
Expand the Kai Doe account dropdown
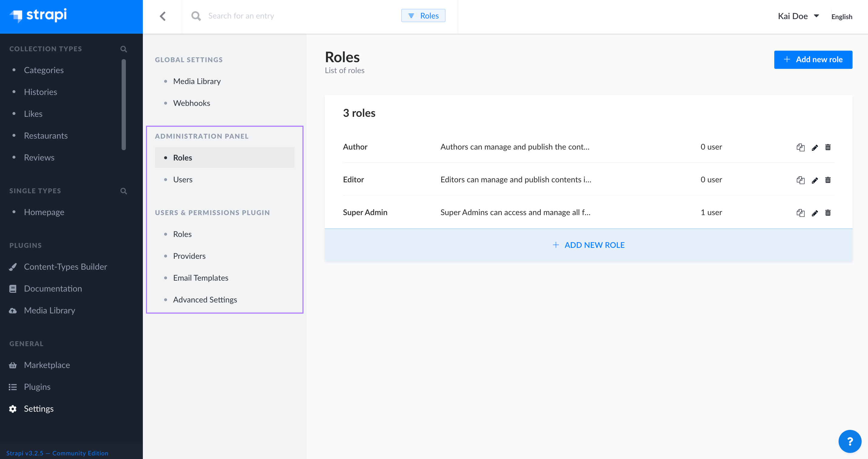click(x=798, y=16)
